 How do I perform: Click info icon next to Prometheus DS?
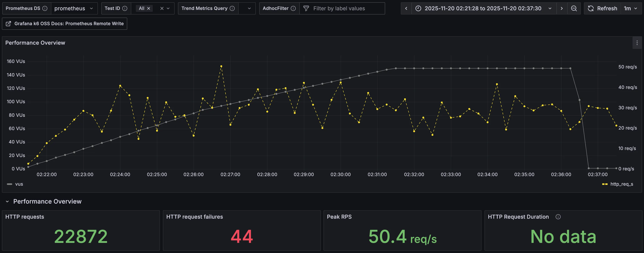click(45, 9)
